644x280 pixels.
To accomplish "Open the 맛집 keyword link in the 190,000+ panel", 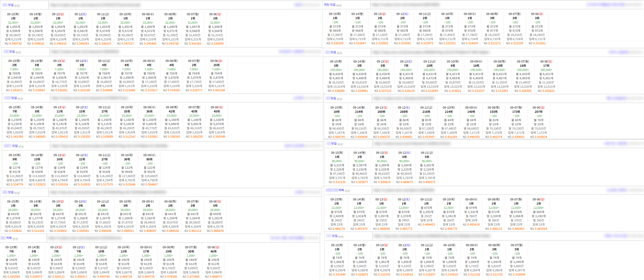I will coord(333,52).
